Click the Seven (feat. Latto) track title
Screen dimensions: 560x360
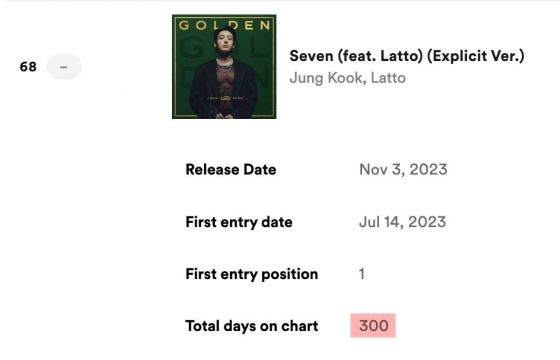[x=406, y=56]
